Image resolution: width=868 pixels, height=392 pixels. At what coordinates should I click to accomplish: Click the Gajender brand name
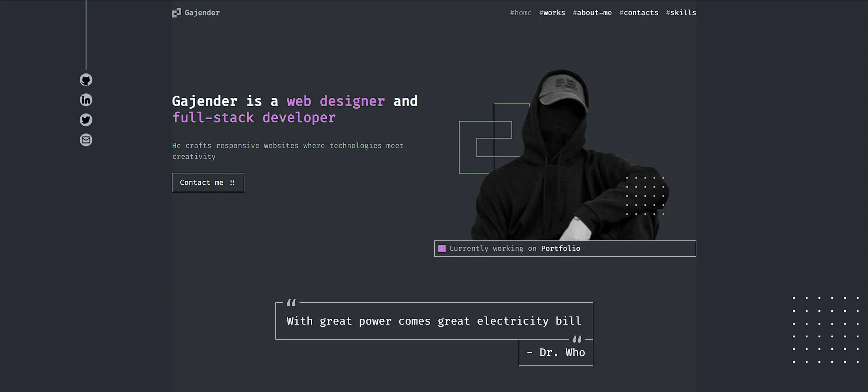(x=202, y=13)
